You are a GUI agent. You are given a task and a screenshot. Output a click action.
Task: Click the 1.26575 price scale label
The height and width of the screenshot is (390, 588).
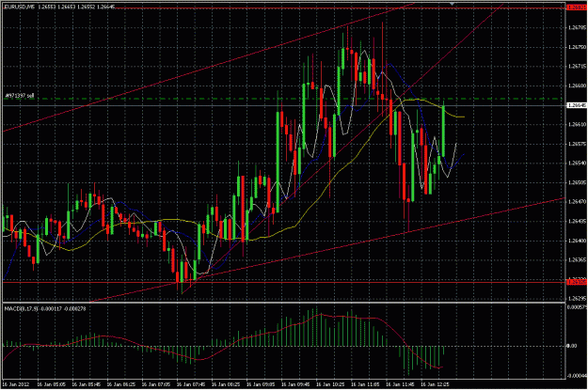click(577, 144)
